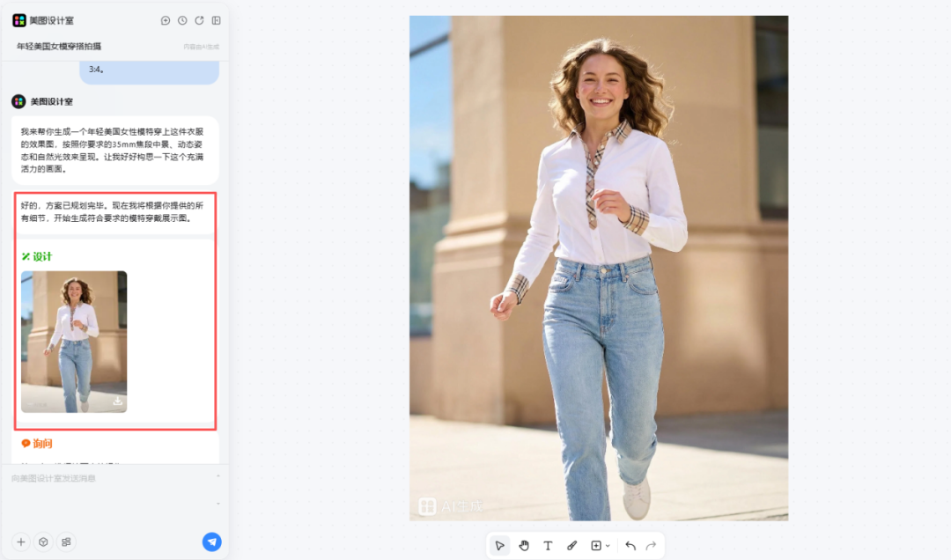Collapse the chat sidebar panel
Image resolution: width=951 pixels, height=560 pixels.
click(x=216, y=20)
